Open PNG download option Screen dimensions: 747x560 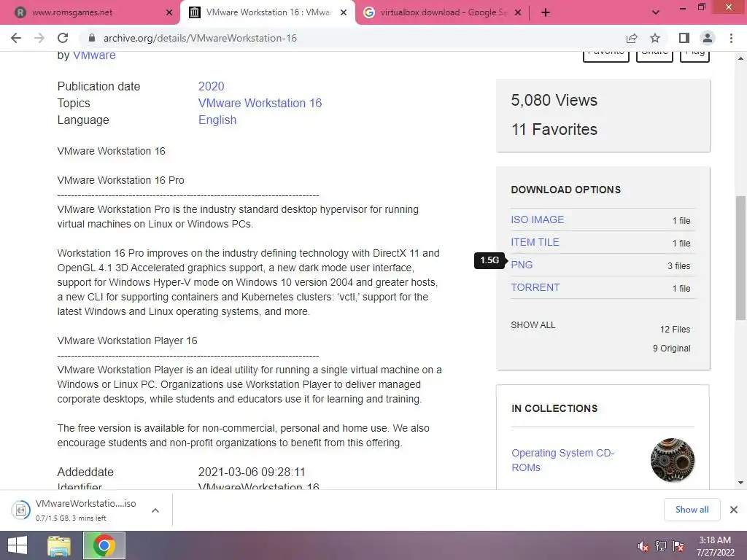(x=522, y=265)
